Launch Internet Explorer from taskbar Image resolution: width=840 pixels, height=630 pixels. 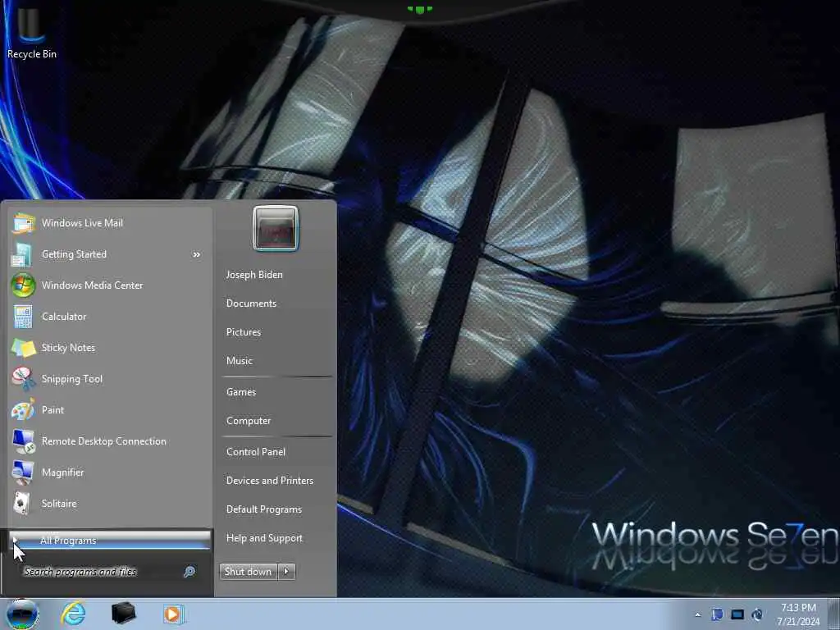coord(73,614)
